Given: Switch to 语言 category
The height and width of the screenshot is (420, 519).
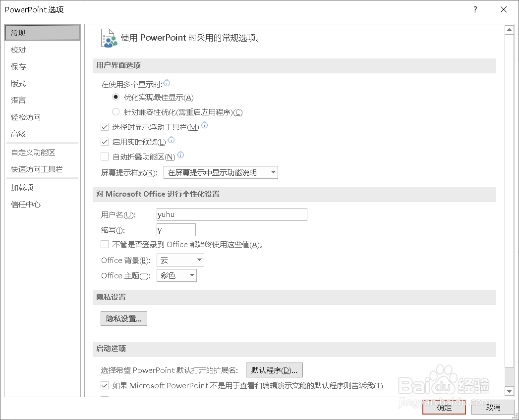Looking at the screenshot, I should coord(42,100).
